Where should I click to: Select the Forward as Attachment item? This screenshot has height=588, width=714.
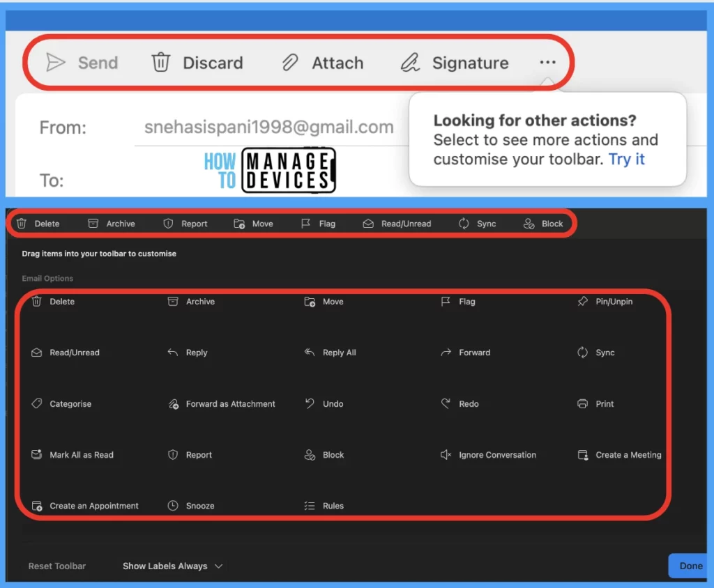221,403
